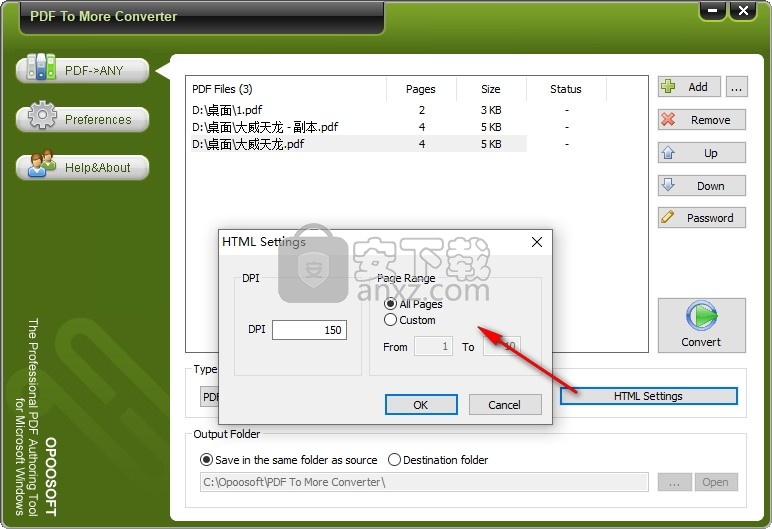Open the PDF->ANY tab
The height and width of the screenshot is (529, 772).
point(82,70)
